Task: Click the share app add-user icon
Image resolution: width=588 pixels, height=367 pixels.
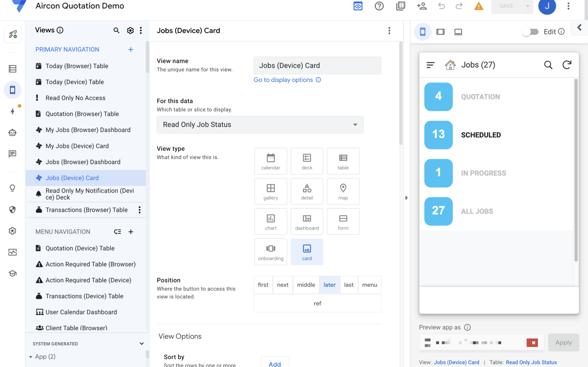Action: click(422, 6)
